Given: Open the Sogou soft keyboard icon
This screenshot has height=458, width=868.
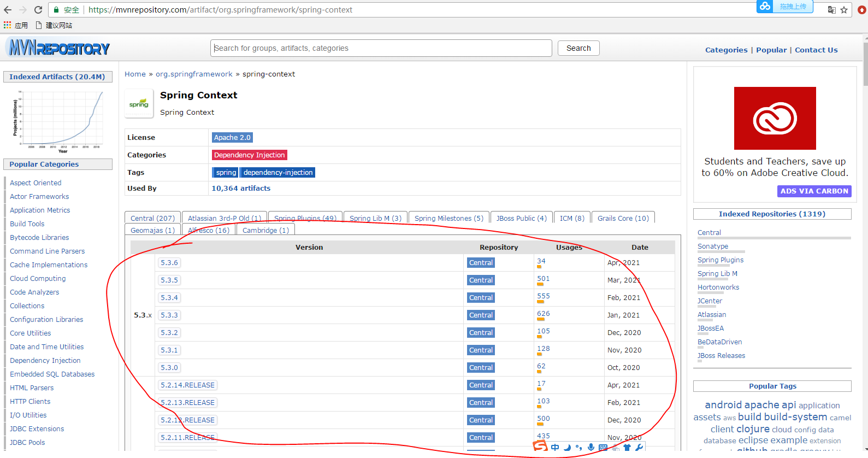Looking at the screenshot, I should pyautogui.click(x=603, y=448).
